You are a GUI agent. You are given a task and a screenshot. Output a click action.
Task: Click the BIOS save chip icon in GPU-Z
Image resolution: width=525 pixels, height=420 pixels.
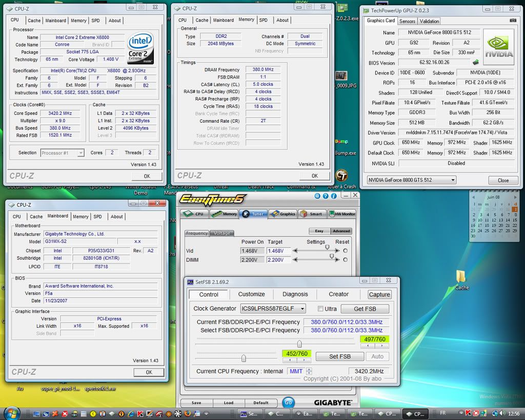[x=475, y=62]
